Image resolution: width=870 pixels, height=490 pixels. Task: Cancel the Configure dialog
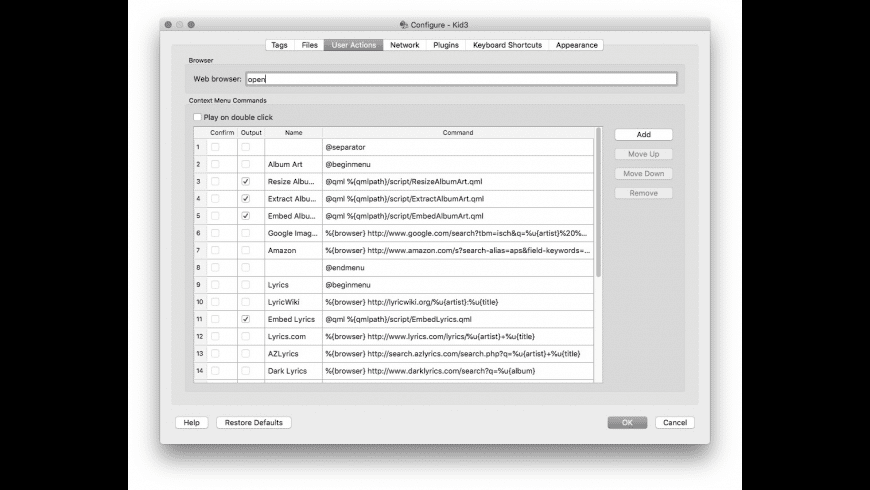coord(675,422)
